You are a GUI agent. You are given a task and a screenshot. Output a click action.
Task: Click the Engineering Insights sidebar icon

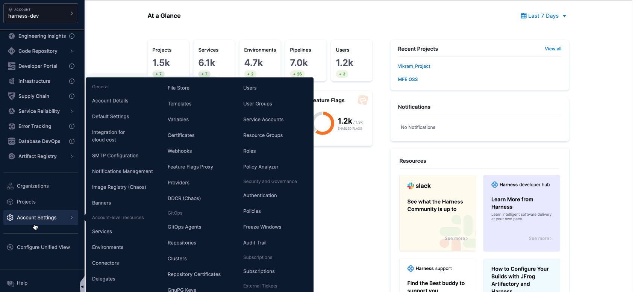click(12, 36)
